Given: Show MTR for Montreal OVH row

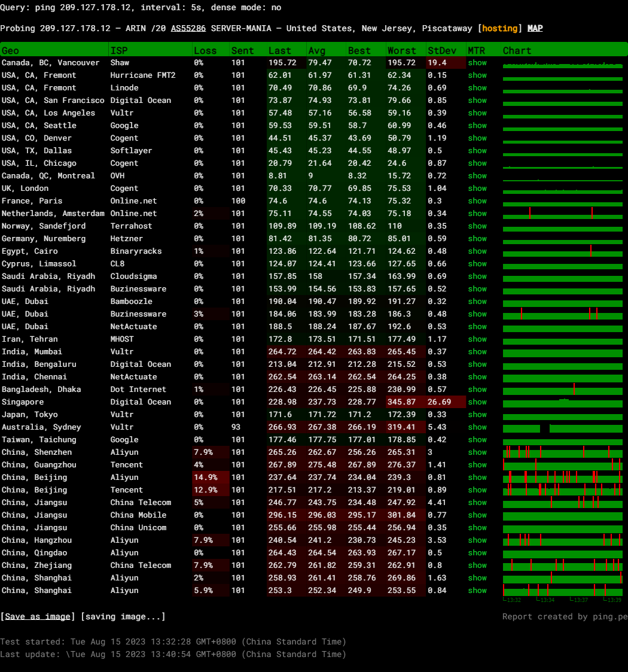Looking at the screenshot, I should pyautogui.click(x=477, y=176).
